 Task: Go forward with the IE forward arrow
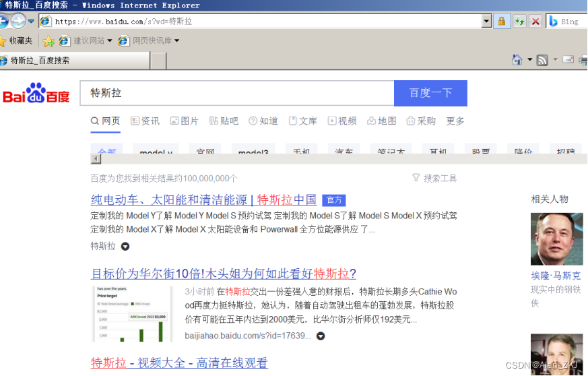click(18, 21)
